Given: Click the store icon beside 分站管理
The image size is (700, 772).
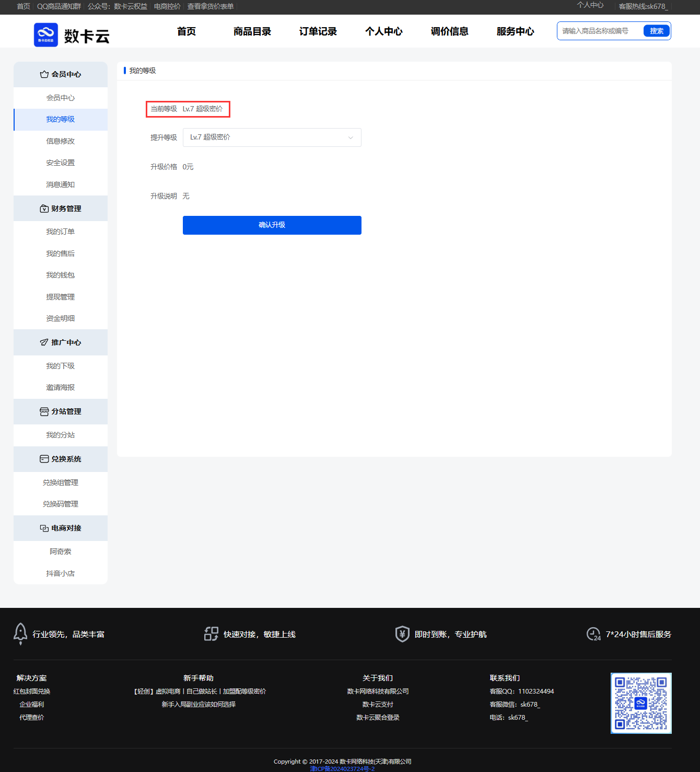Looking at the screenshot, I should click(x=44, y=412).
